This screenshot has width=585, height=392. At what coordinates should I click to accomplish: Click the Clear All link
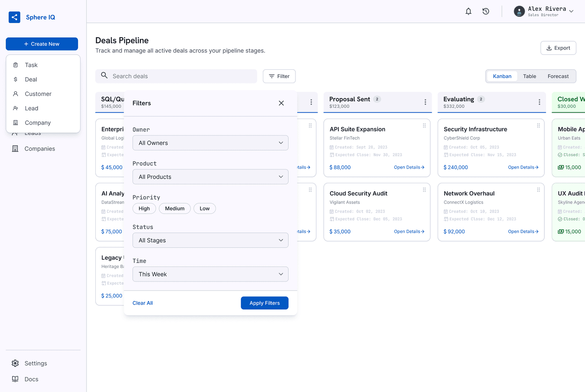[142, 303]
